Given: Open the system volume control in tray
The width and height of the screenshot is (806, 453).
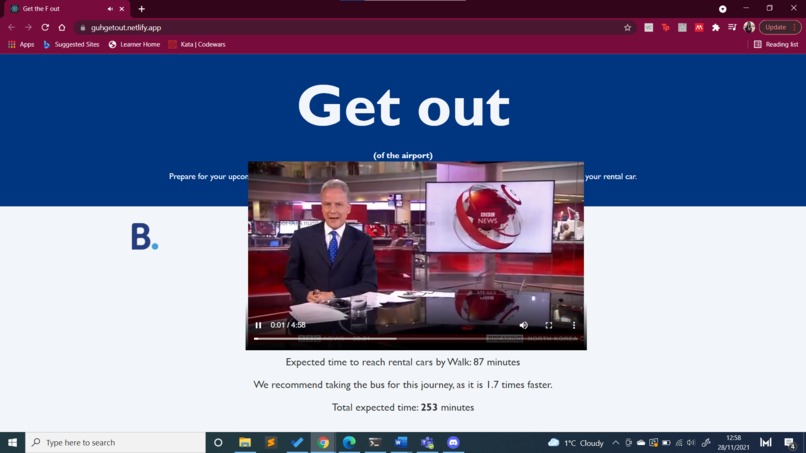Looking at the screenshot, I should [x=691, y=443].
